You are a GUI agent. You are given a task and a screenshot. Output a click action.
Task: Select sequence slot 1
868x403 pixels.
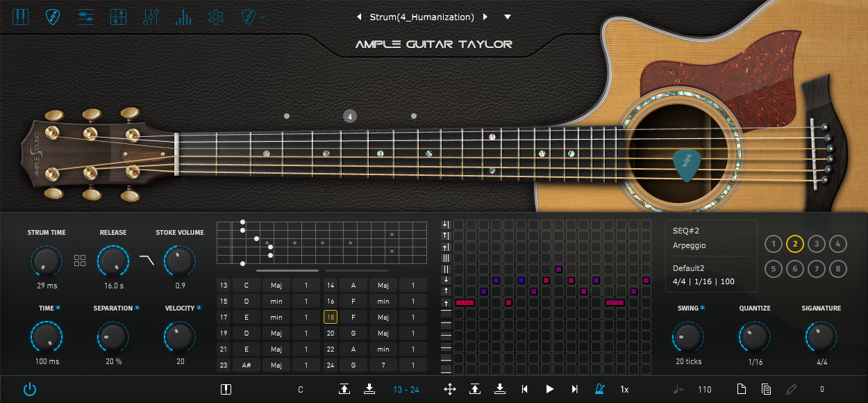[x=773, y=244]
